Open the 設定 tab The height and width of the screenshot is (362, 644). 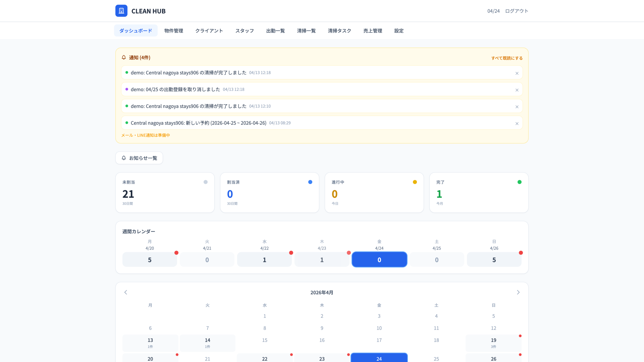[x=399, y=31]
